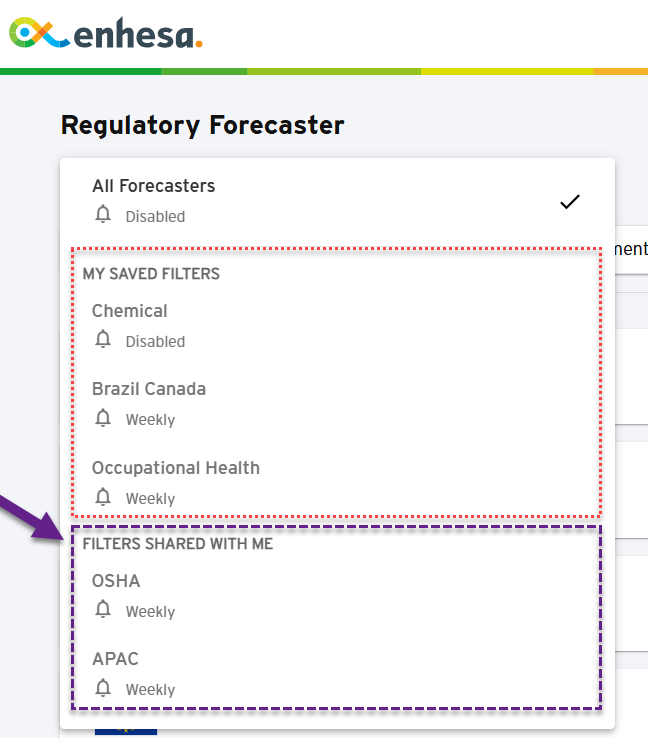Click the bell icon under APAC filter
This screenshot has width=648, height=738.
pos(103,688)
